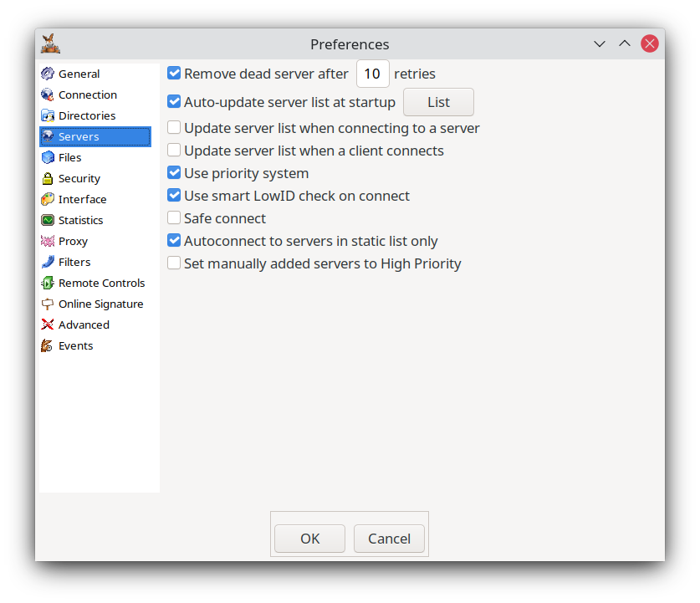This screenshot has height=603, width=700.
Task: Click the Connection globe icon
Action: point(48,95)
